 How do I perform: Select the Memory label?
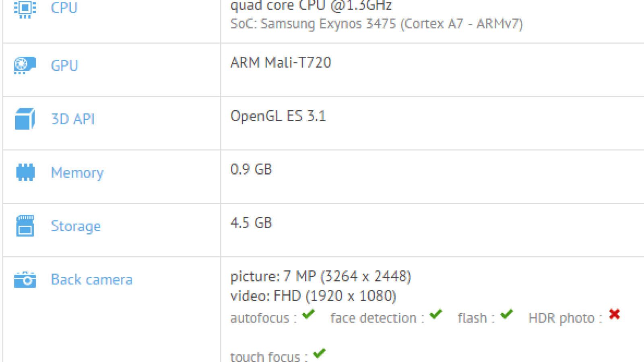77,173
